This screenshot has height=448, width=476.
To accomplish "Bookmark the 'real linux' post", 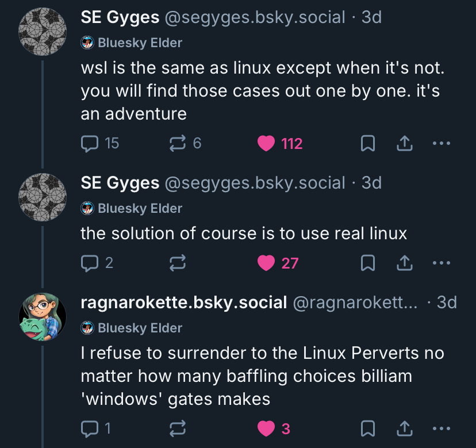I will point(367,263).
